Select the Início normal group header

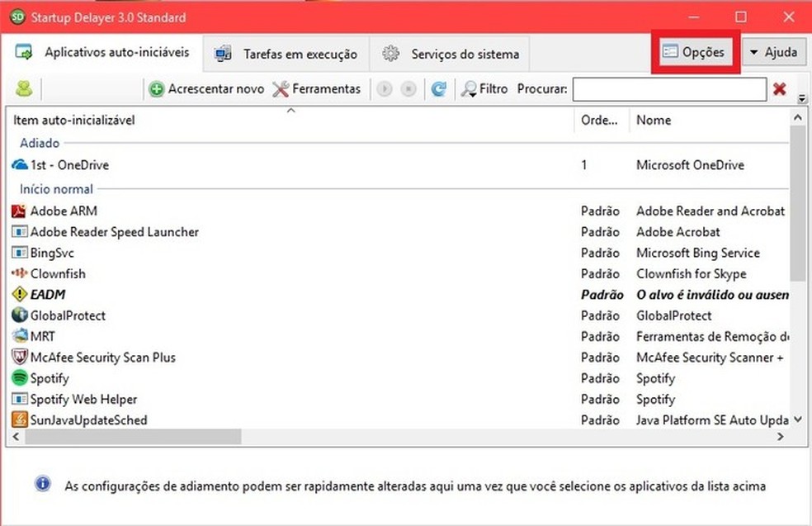(56, 189)
